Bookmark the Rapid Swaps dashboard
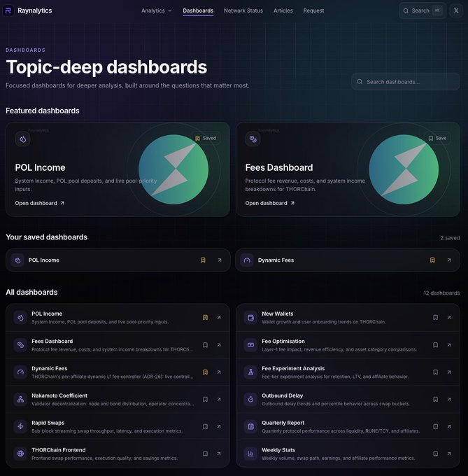The image size is (468, 476). click(x=206, y=426)
